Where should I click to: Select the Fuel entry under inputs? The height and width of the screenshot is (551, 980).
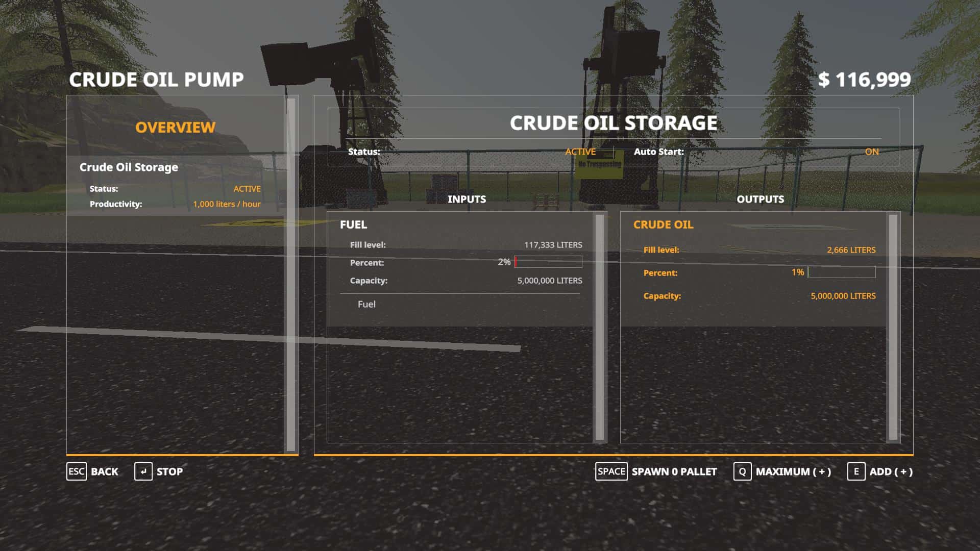tap(366, 304)
